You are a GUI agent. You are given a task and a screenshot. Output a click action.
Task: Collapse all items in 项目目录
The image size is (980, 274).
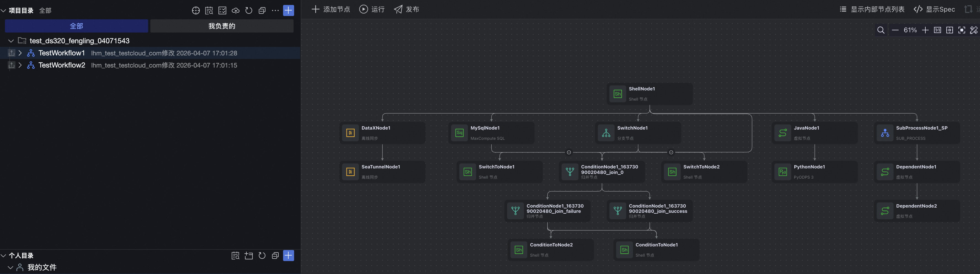262,11
